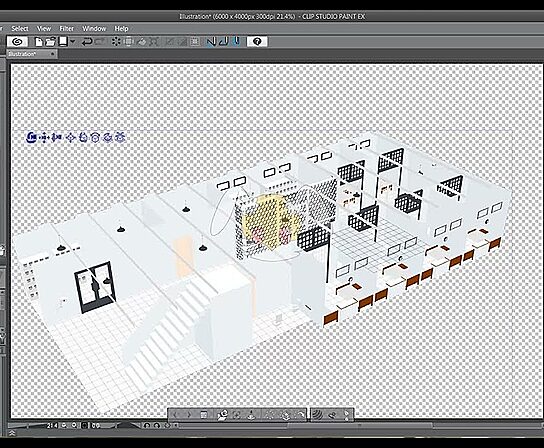Click the 0.0 rotation angle field
Screen dimensions: 544x448
[x=96, y=425]
